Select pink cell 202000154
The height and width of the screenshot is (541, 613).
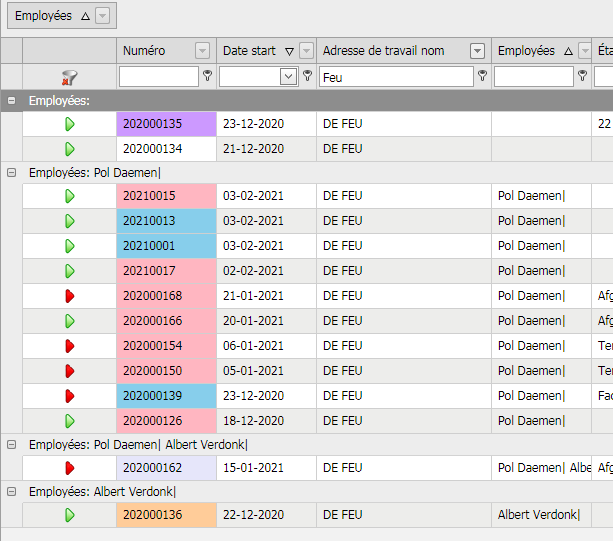(x=167, y=346)
